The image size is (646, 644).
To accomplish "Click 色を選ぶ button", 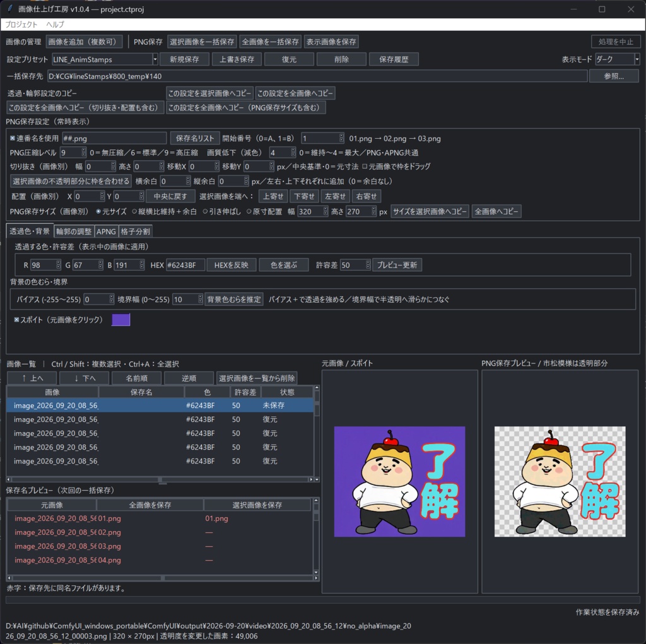I will pyautogui.click(x=284, y=265).
